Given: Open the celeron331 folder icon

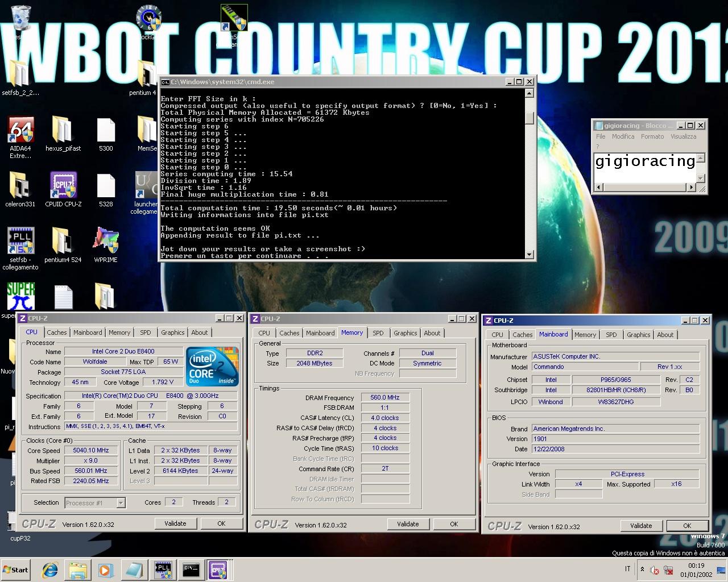Looking at the screenshot, I should pyautogui.click(x=20, y=190).
